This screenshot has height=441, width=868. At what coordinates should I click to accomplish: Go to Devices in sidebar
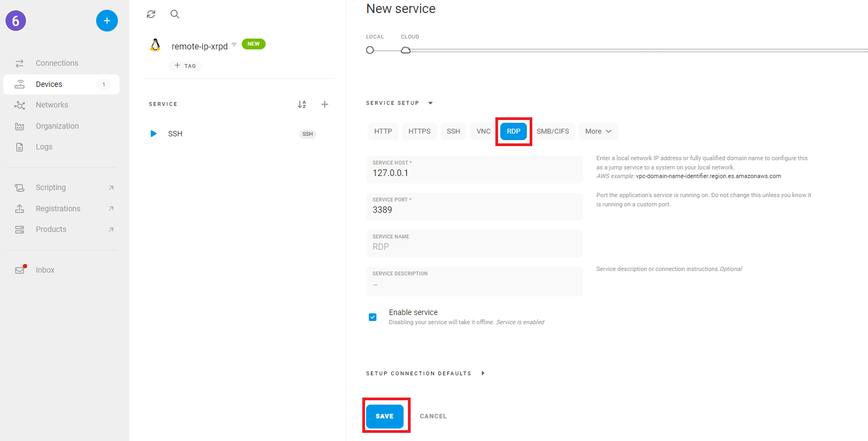tap(61, 84)
